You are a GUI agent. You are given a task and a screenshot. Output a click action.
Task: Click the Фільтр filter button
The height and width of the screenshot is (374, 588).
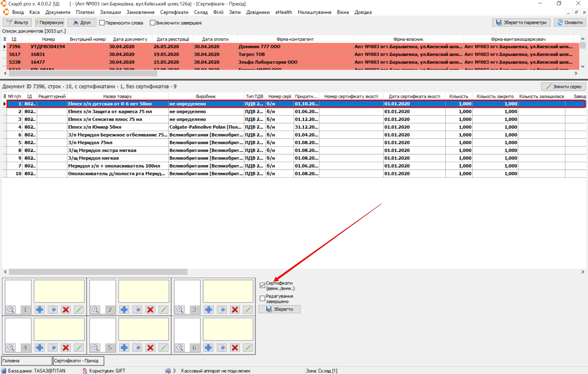[x=17, y=23]
